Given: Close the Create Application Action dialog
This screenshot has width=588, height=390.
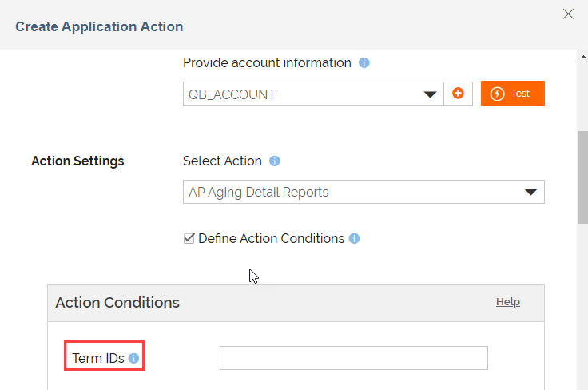Looking at the screenshot, I should (568, 14).
